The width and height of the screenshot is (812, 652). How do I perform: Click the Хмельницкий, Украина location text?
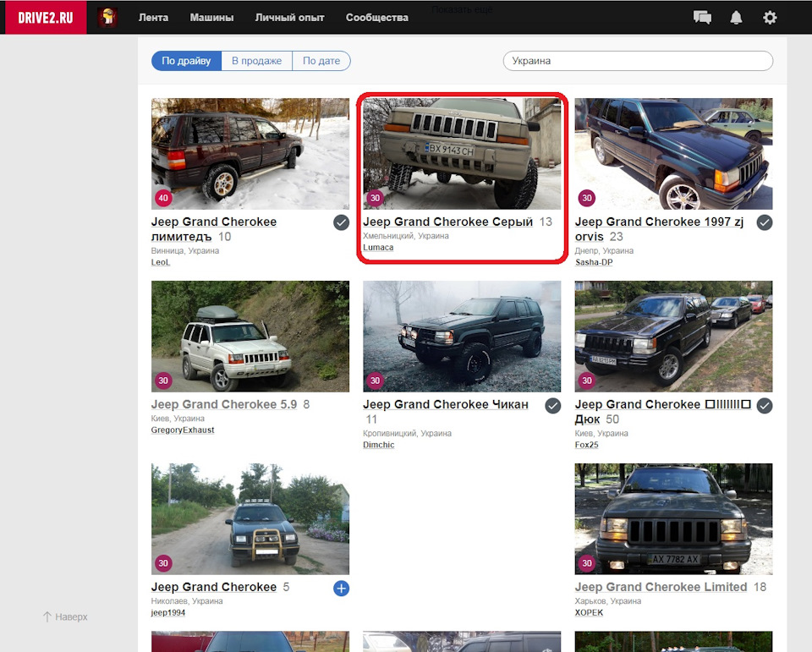[x=405, y=236]
